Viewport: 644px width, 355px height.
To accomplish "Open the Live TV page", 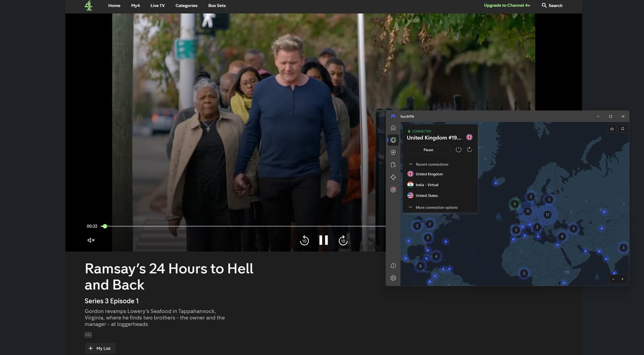I will click(x=157, y=6).
